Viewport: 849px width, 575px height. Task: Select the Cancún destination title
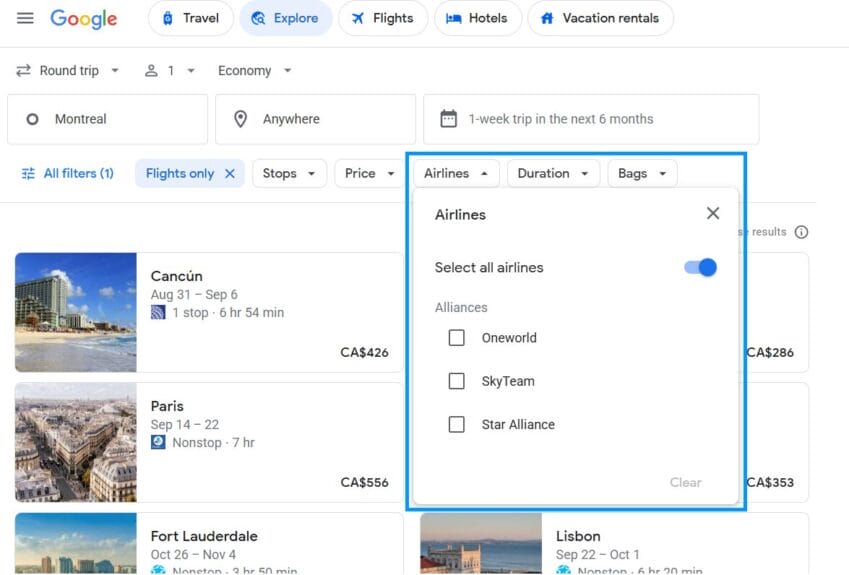click(177, 276)
